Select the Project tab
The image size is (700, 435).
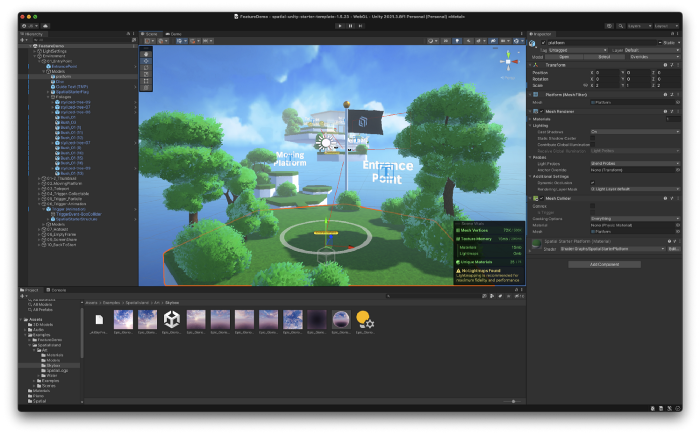[x=29, y=290]
